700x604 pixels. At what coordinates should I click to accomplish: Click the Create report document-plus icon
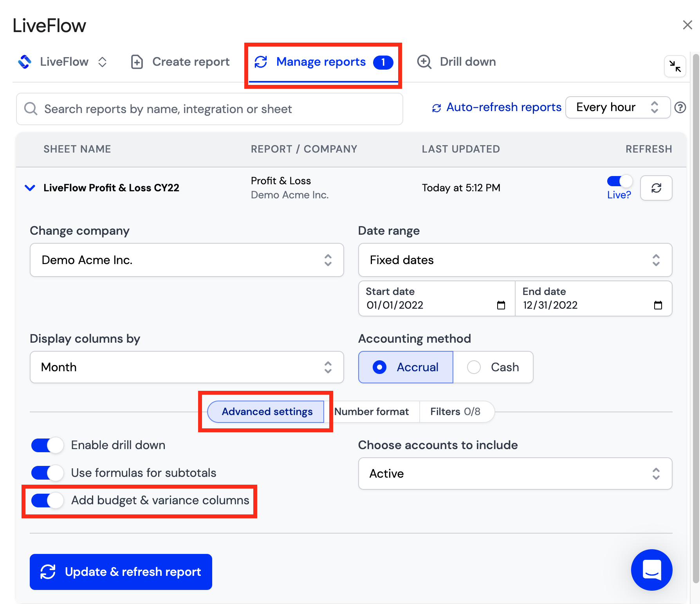(137, 62)
